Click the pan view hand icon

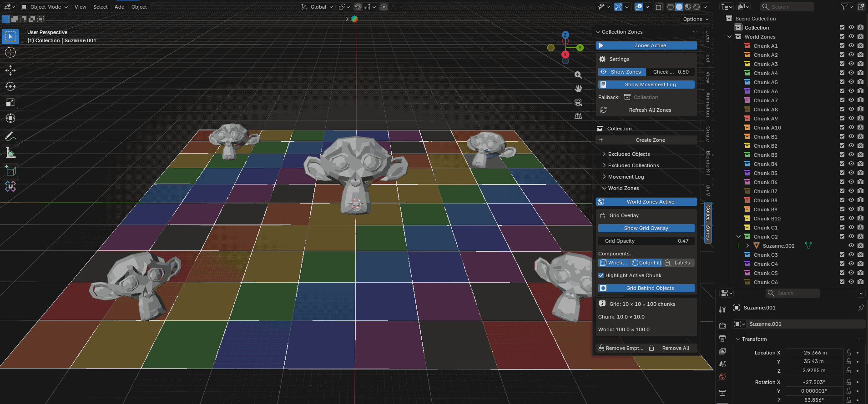(x=578, y=89)
